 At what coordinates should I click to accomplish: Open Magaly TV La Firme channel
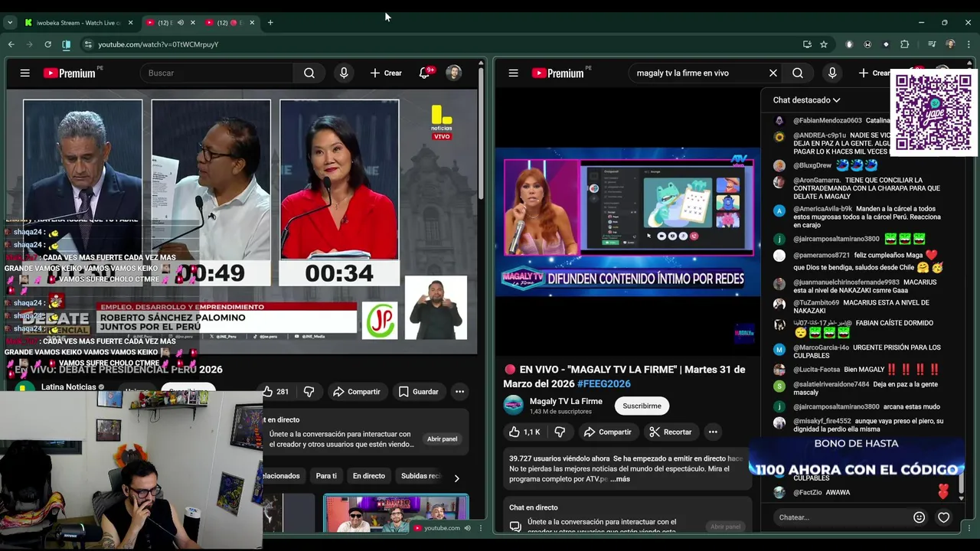[x=566, y=401]
